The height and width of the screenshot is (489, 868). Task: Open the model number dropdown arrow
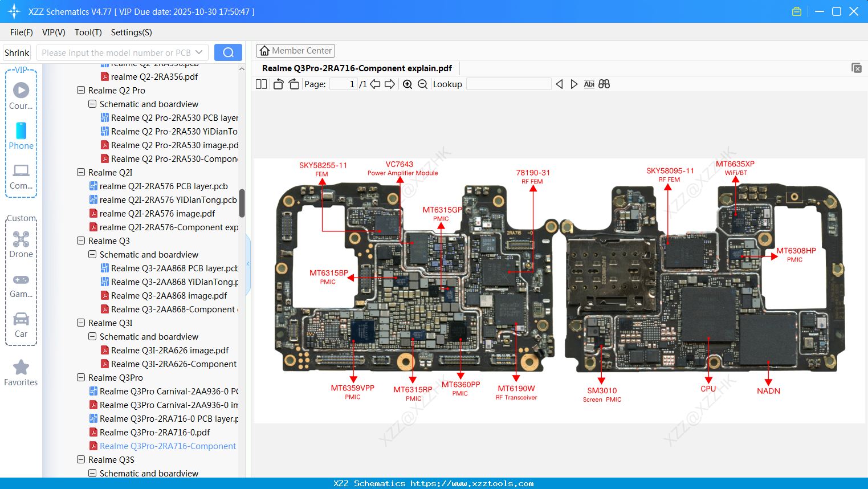tap(199, 52)
